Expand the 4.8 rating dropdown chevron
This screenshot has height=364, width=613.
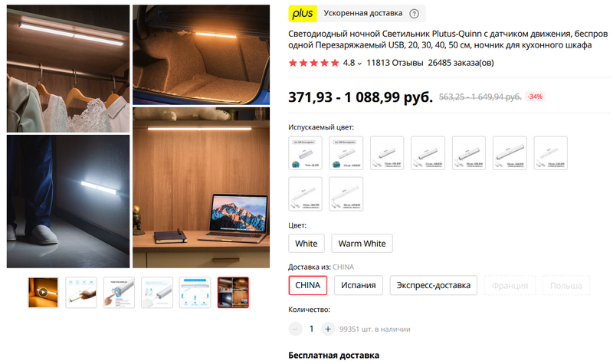point(359,64)
